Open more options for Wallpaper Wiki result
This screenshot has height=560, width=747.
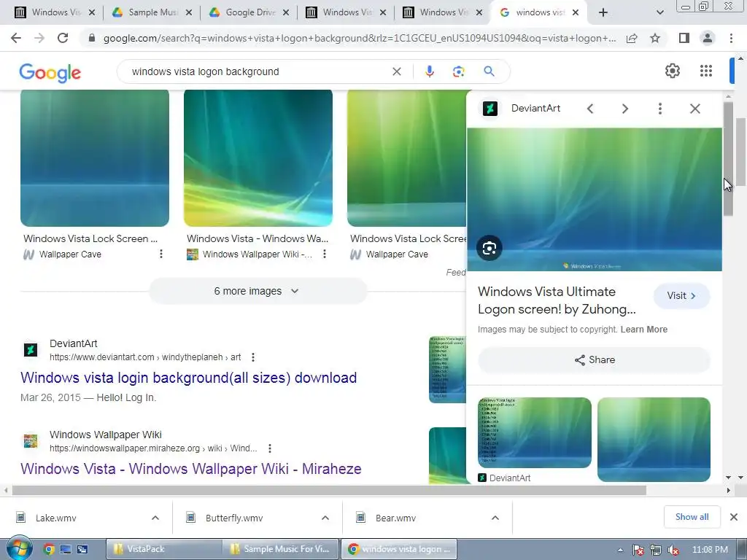(270, 448)
